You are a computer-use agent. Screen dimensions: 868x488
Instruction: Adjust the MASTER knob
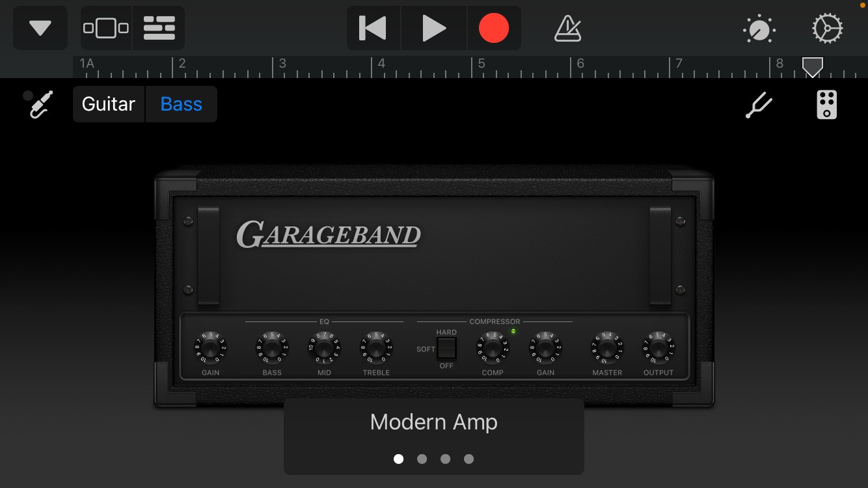[607, 347]
